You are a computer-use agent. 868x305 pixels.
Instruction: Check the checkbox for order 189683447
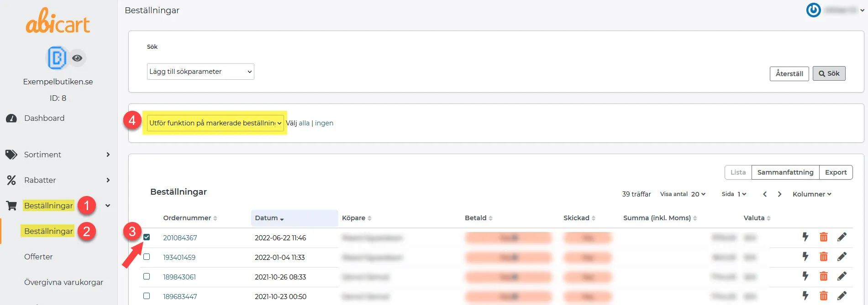[147, 296]
